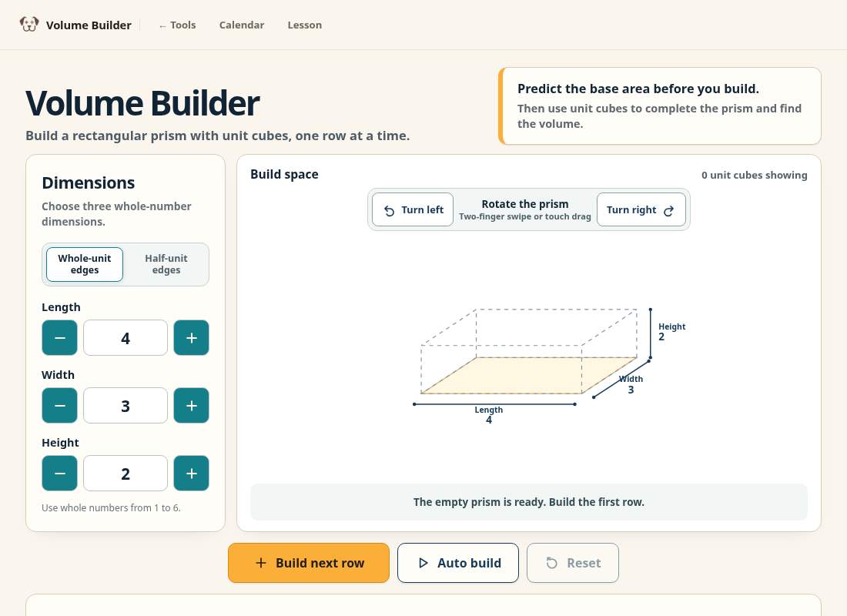Decrease Length with the minus button

[59, 338]
